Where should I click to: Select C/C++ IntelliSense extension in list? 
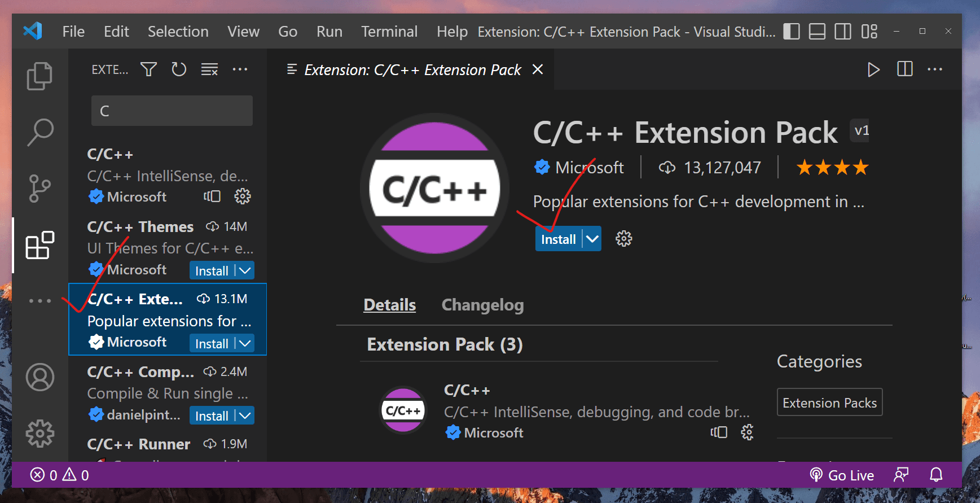pyautogui.click(x=168, y=175)
